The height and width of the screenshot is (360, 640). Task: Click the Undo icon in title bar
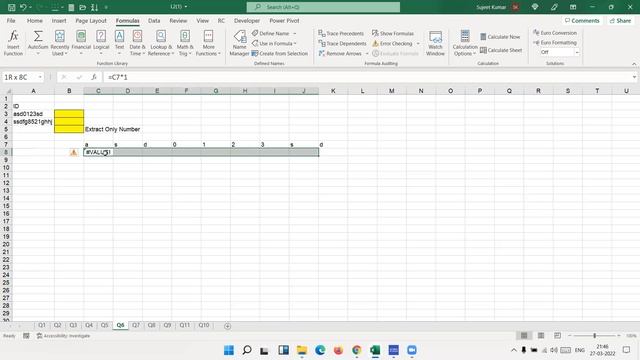[23, 7]
